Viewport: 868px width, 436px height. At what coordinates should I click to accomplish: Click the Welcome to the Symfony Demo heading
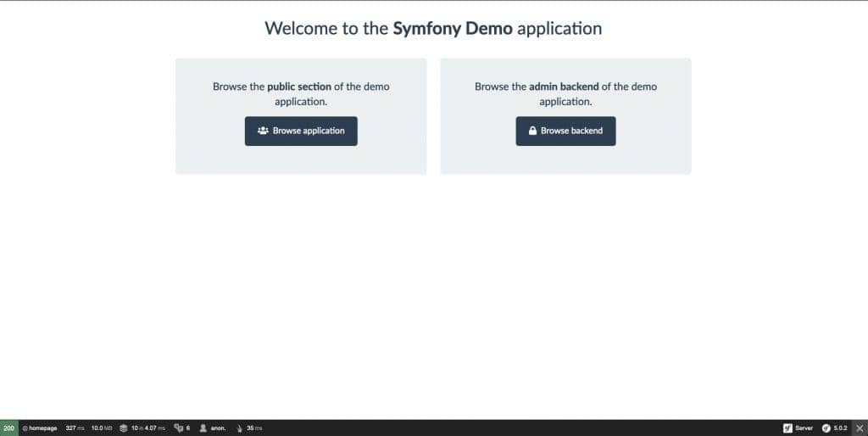pos(433,28)
